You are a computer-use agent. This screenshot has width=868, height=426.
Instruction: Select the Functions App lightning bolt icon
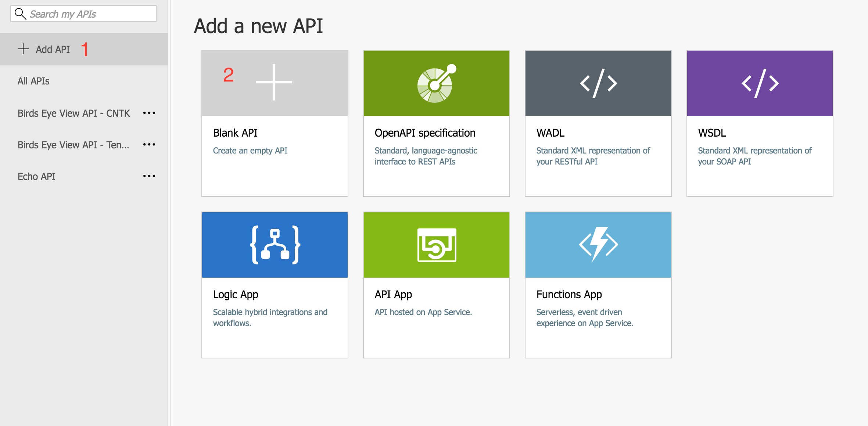pyautogui.click(x=598, y=244)
